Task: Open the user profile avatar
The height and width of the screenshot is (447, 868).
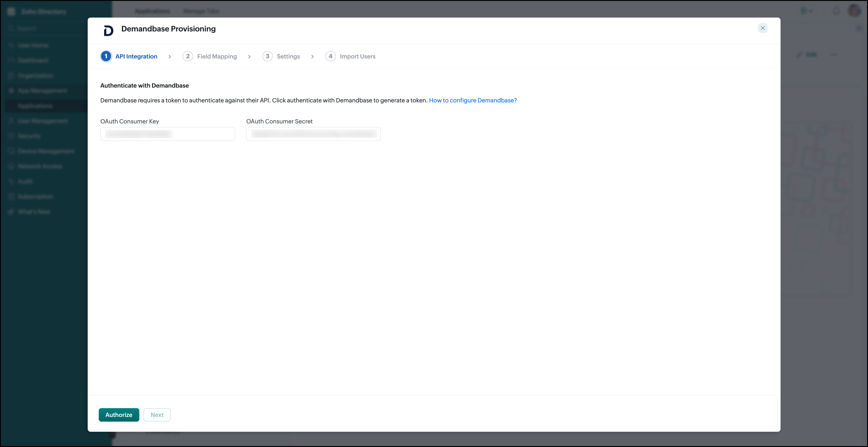Action: tap(855, 11)
